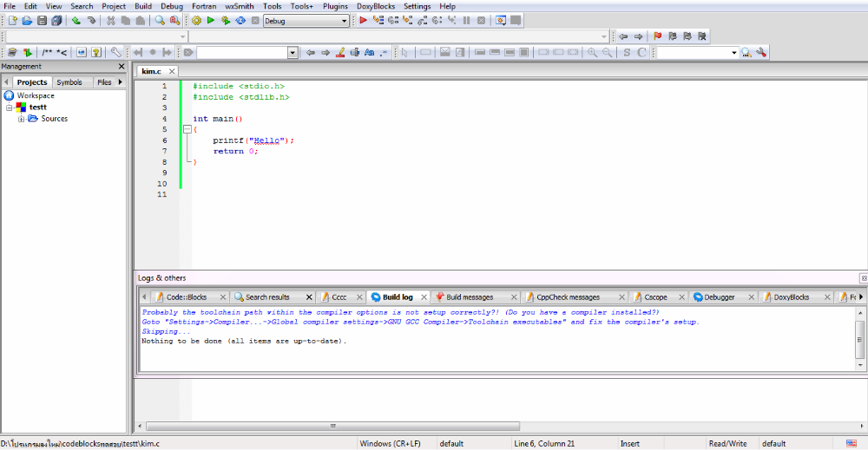Insert a DoxyBlocks line comment (*<)
The width and height of the screenshot is (868, 450).
click(62, 53)
